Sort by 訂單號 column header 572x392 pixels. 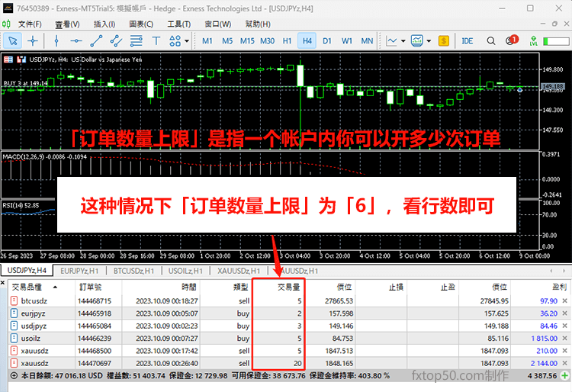pos(98,287)
